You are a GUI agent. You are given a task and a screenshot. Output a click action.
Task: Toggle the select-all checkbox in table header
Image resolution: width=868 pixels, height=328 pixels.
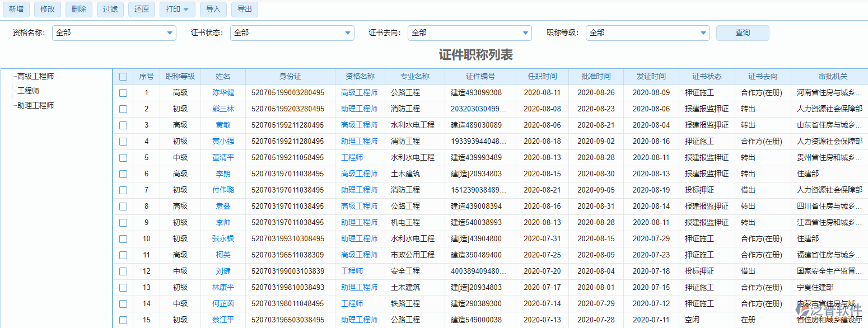(123, 76)
